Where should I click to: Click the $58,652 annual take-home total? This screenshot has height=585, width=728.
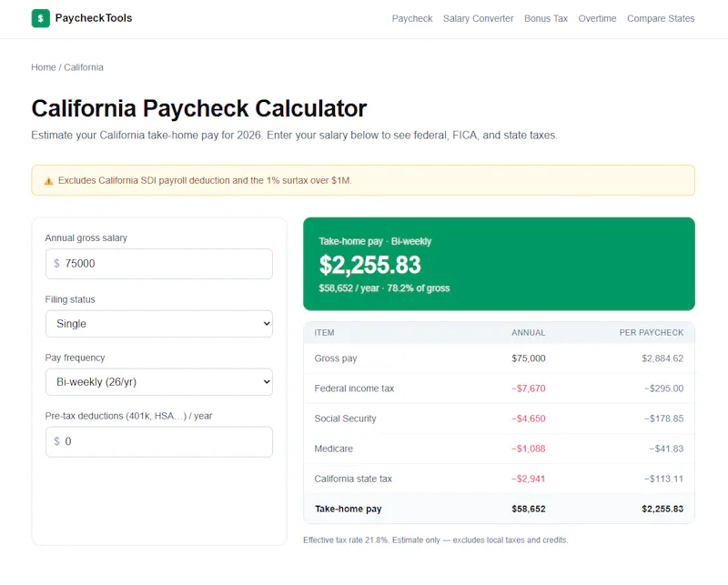point(529,509)
